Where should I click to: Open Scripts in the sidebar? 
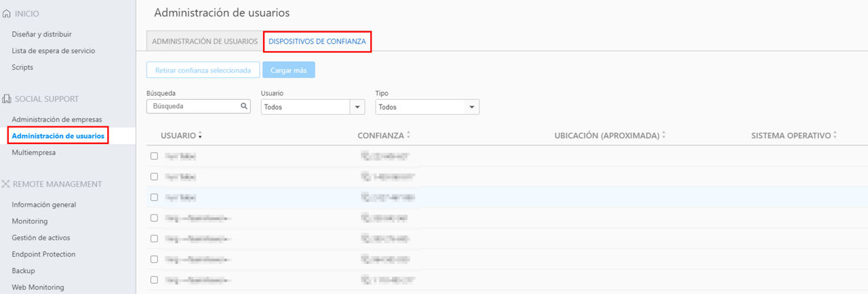coord(22,67)
